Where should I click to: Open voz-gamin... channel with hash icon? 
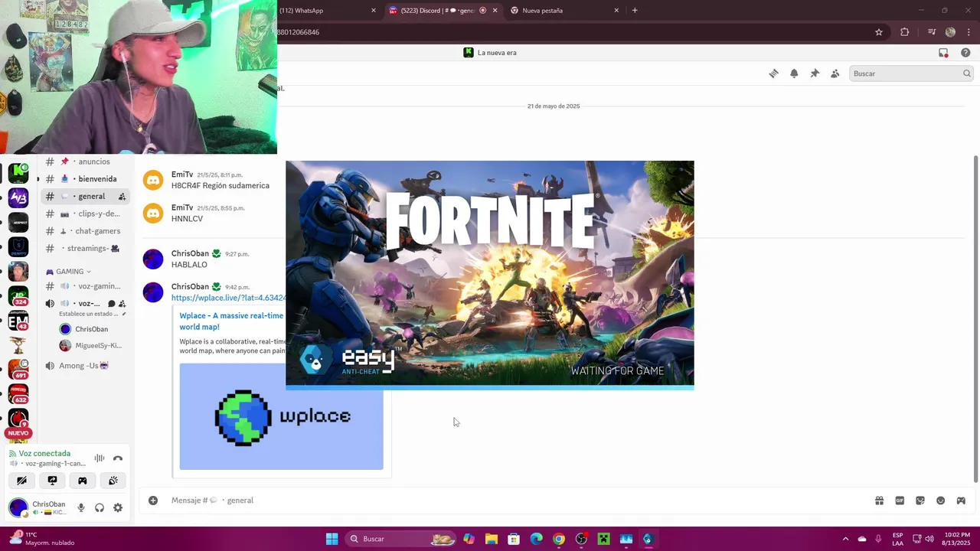point(83,286)
